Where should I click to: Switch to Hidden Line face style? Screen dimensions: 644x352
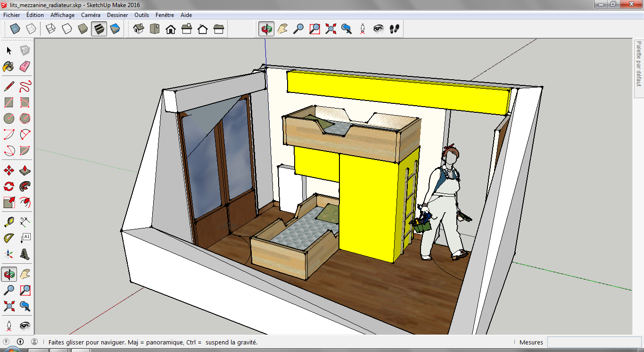pyautogui.click(x=67, y=29)
